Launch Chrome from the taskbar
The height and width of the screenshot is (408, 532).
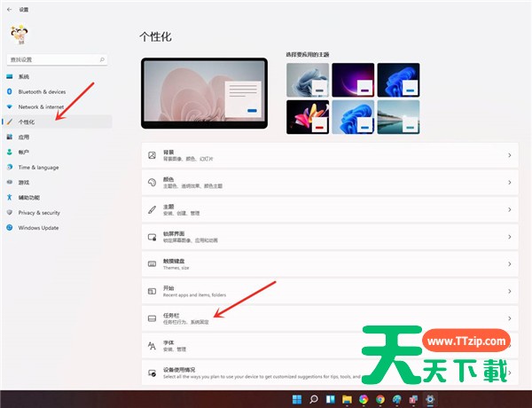[380, 399]
